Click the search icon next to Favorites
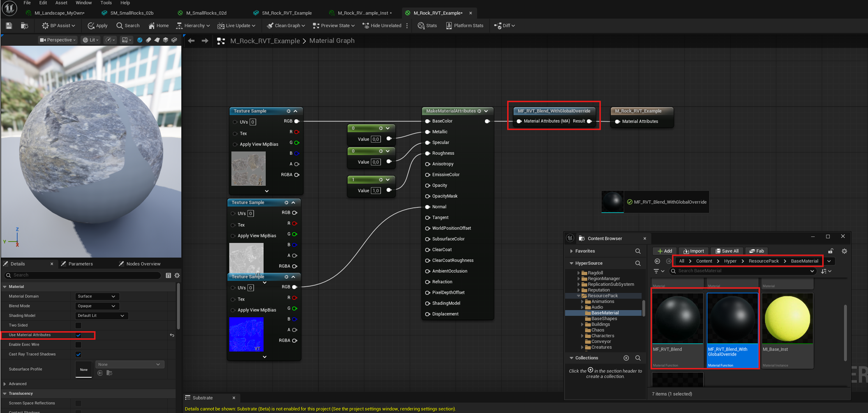 pos(638,251)
